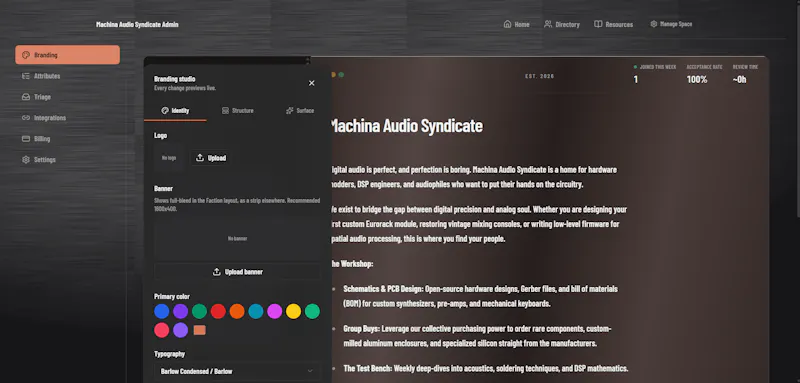The height and width of the screenshot is (383, 800).
Task: Select Branding in the admin sidebar
Action: (67, 55)
